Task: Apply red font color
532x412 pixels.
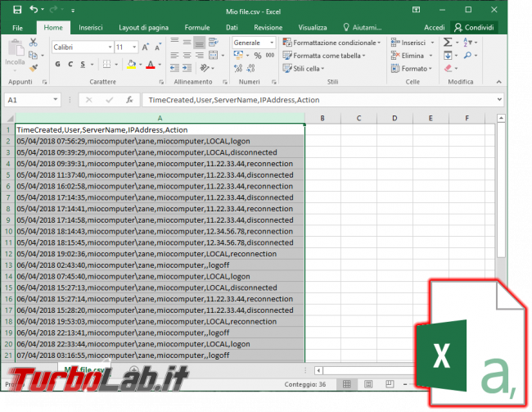Action: 151,64
